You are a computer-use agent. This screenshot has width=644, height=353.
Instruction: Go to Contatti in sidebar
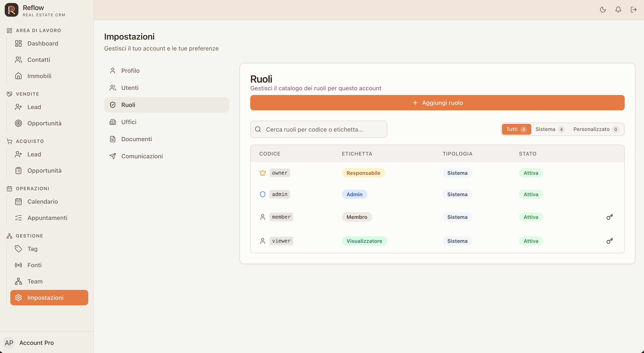pos(49,60)
